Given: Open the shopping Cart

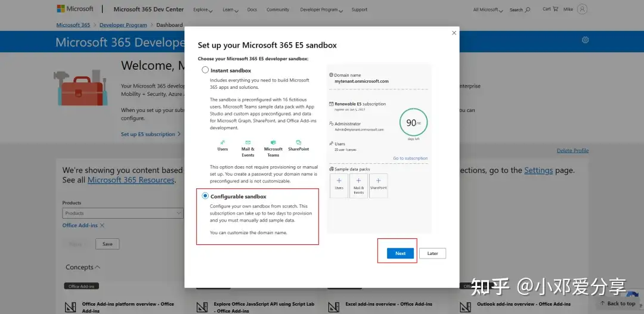Looking at the screenshot, I should pos(550,9).
